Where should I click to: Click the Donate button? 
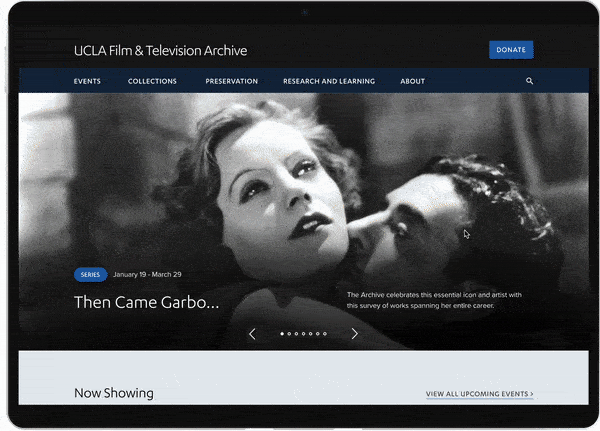511,50
